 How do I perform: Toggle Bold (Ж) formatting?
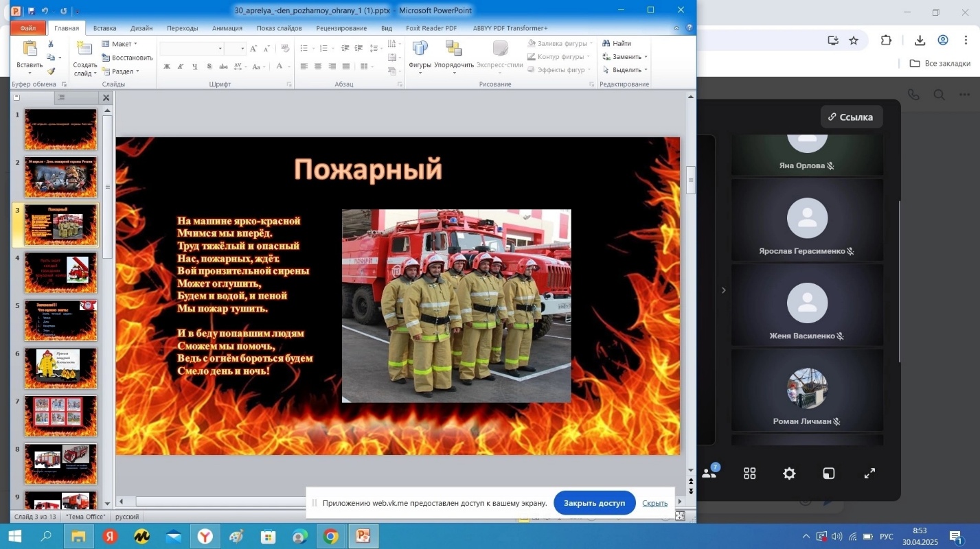(167, 67)
